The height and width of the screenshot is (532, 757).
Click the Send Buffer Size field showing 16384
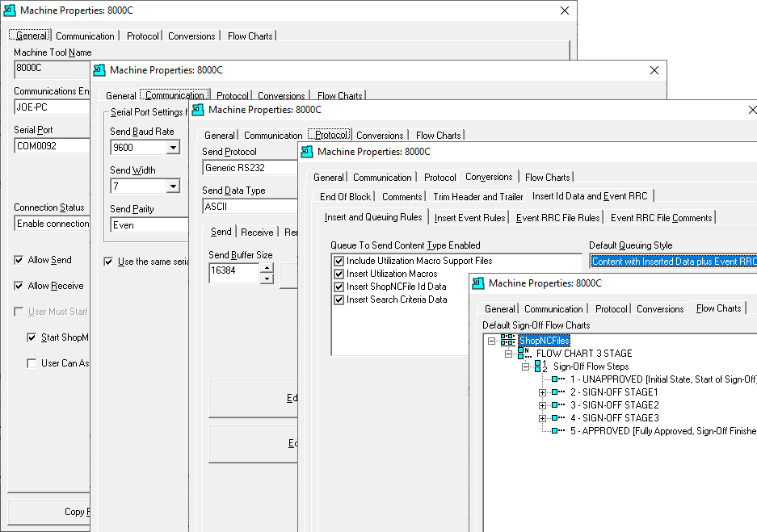tap(234, 273)
